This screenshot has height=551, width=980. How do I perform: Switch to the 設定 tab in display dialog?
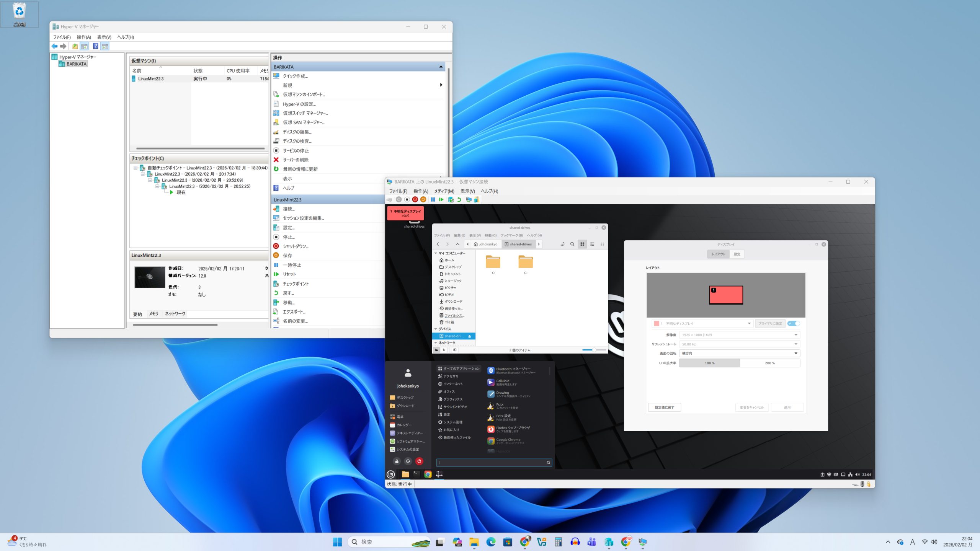click(x=737, y=254)
